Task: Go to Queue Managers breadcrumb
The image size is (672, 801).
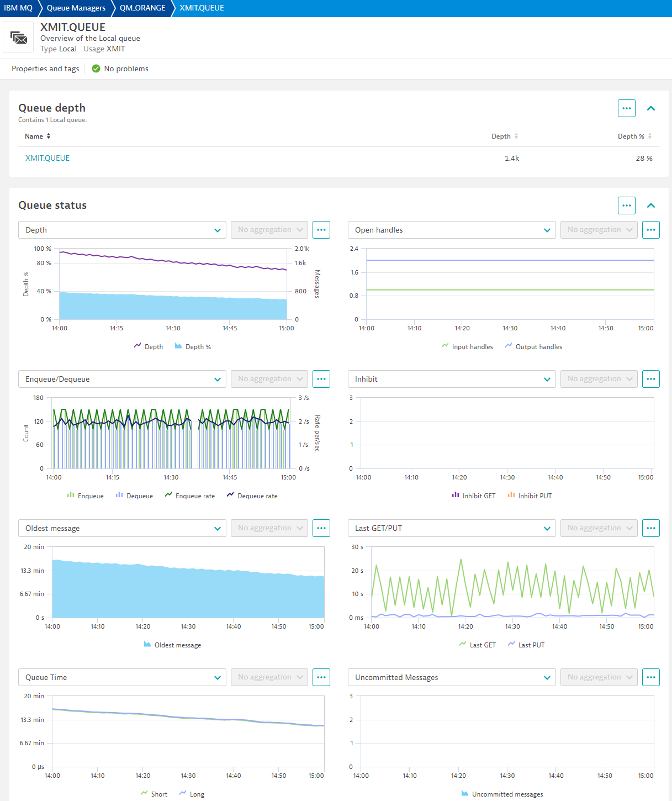Action: [76, 8]
